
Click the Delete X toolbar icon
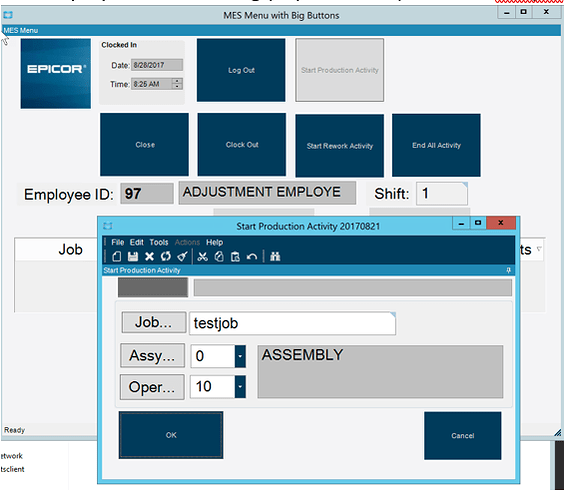coord(149,256)
